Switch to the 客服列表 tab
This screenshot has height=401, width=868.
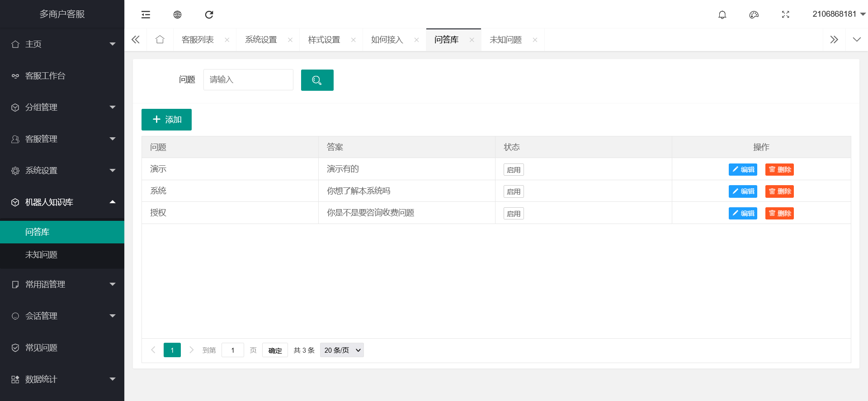click(198, 40)
